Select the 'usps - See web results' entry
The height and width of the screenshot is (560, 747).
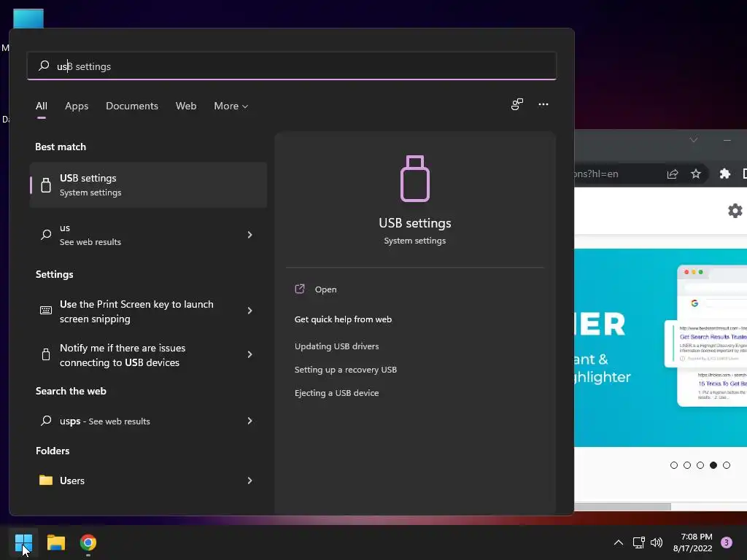click(148, 421)
